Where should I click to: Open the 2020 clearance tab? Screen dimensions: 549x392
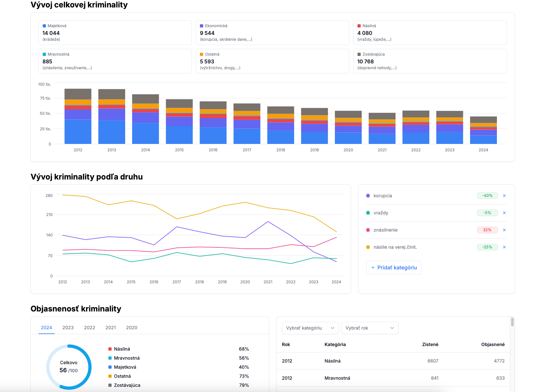pyautogui.click(x=132, y=328)
